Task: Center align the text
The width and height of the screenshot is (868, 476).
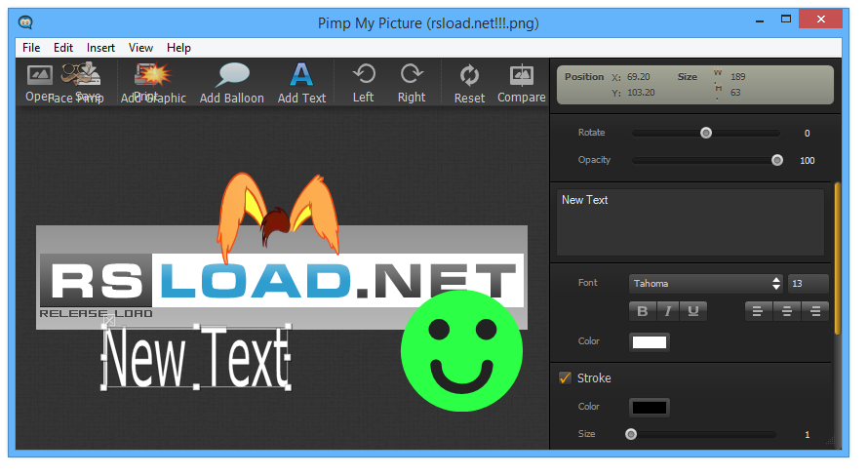Action: tap(787, 311)
